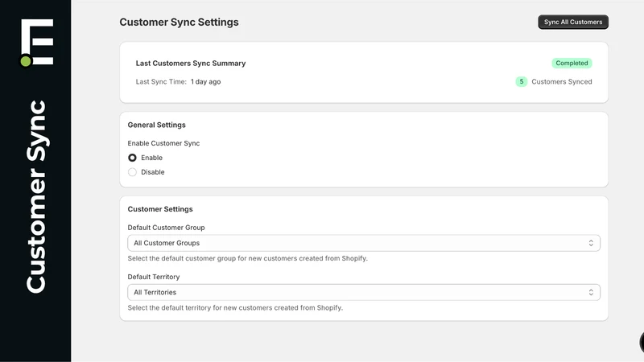644x362 pixels.
Task: Open the Default Territory dropdown
Action: (364, 292)
